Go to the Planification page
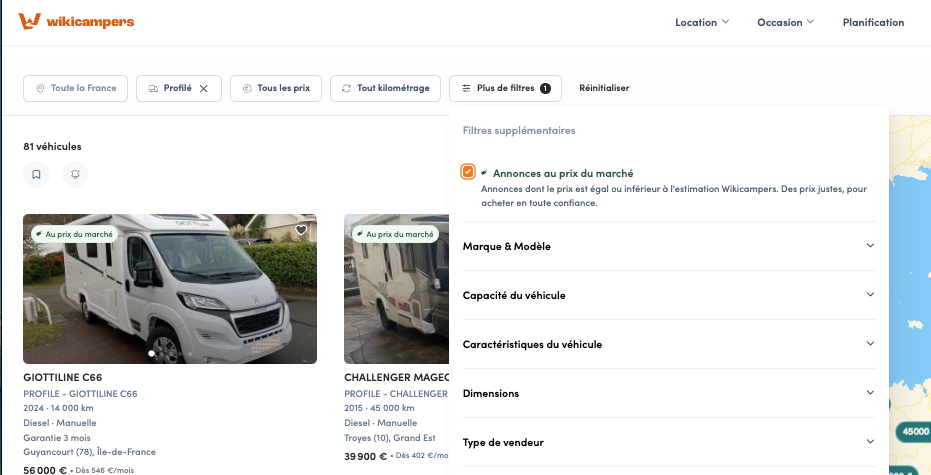Viewport: 931px width, 475px height. click(873, 23)
